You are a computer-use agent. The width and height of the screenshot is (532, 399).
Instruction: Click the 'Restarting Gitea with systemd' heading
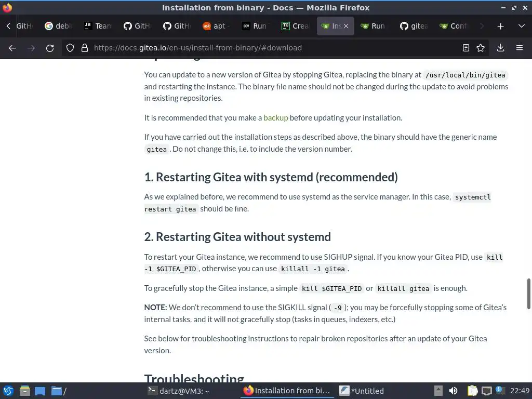click(x=271, y=177)
